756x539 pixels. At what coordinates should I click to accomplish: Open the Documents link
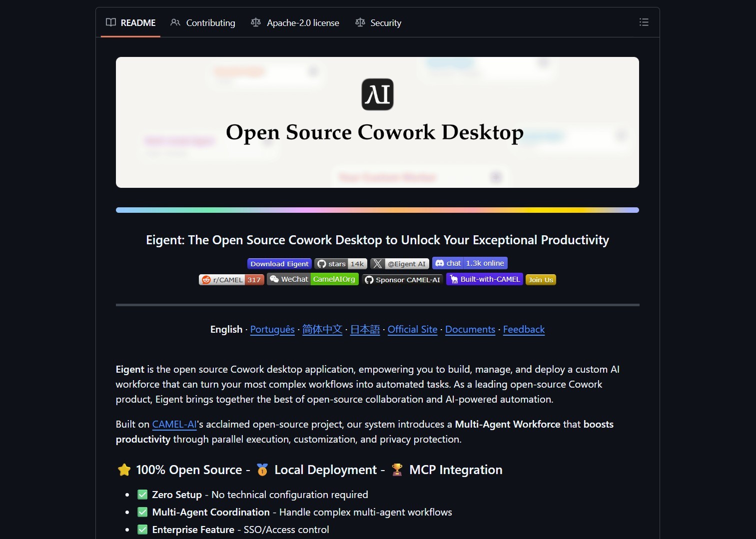click(470, 330)
